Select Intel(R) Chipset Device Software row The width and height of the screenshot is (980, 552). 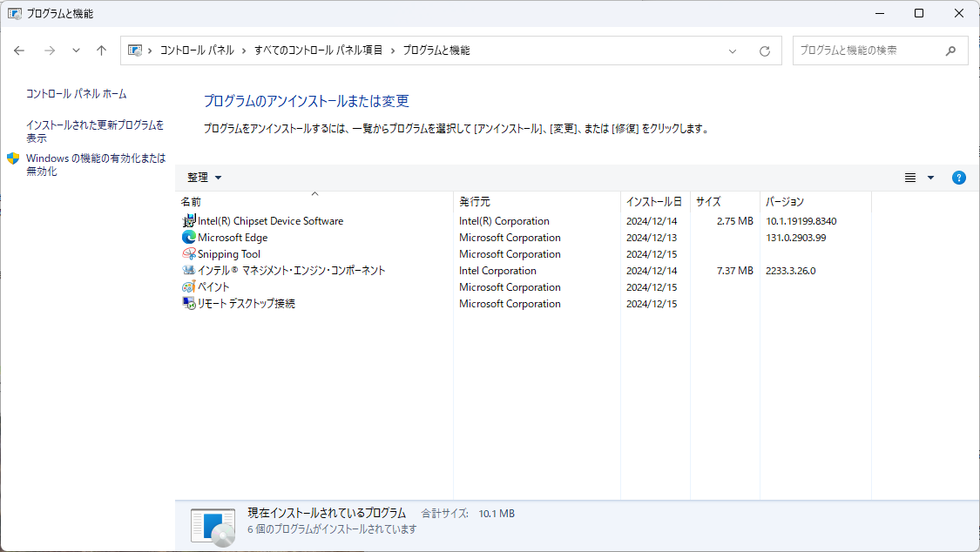(x=524, y=221)
